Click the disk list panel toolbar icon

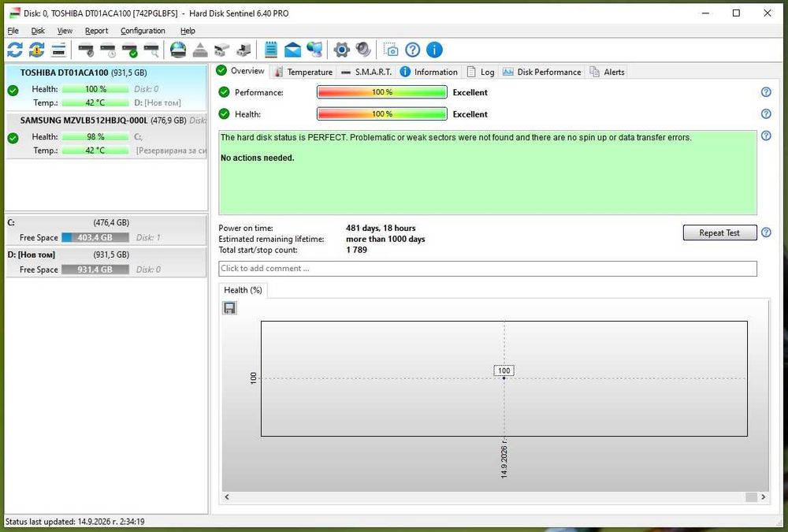click(x=59, y=50)
